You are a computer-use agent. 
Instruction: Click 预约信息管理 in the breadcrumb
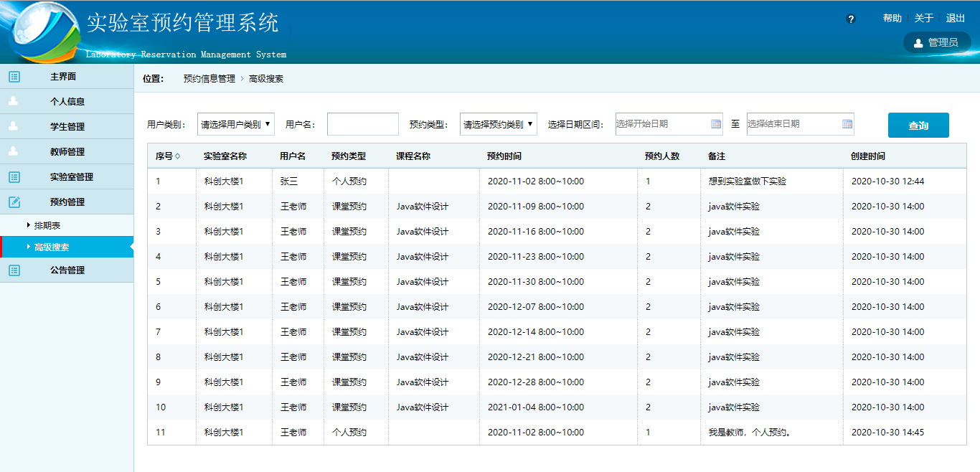(209, 79)
